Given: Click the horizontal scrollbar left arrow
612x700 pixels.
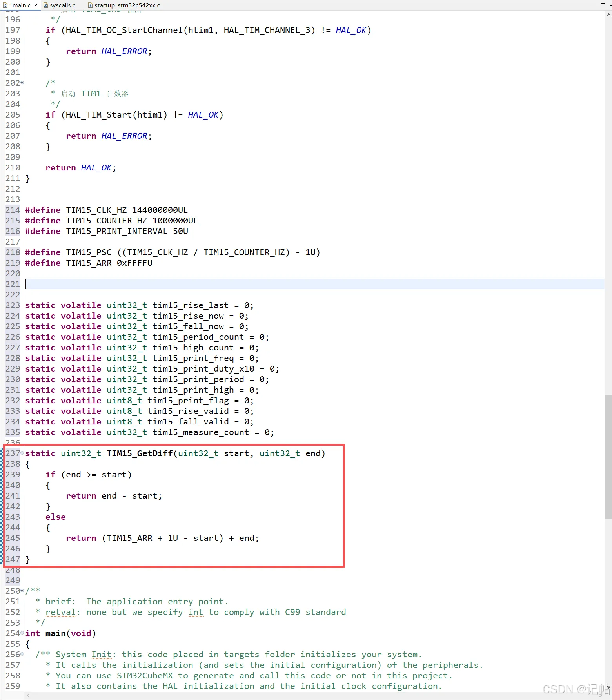Looking at the screenshot, I should click(x=28, y=695).
